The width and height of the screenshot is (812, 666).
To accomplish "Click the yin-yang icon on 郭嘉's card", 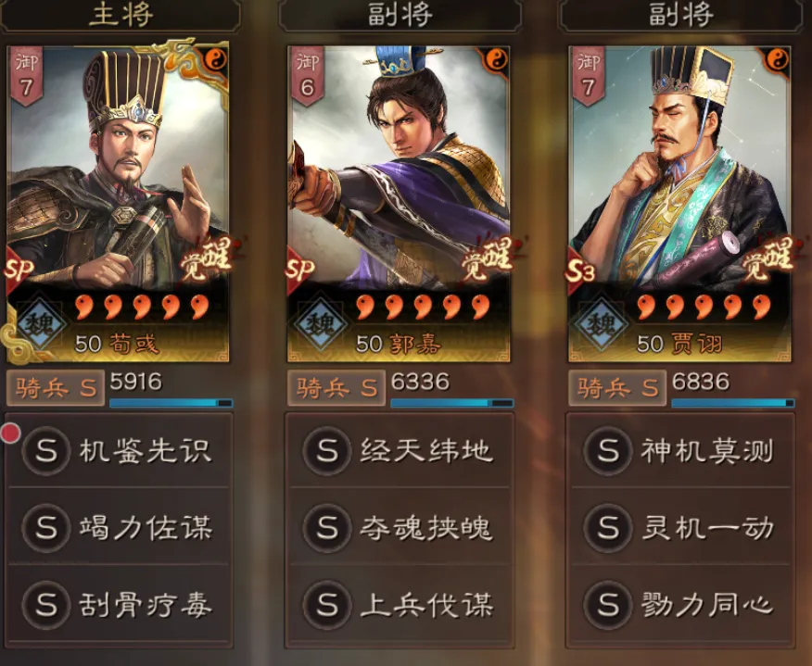I will (x=497, y=59).
